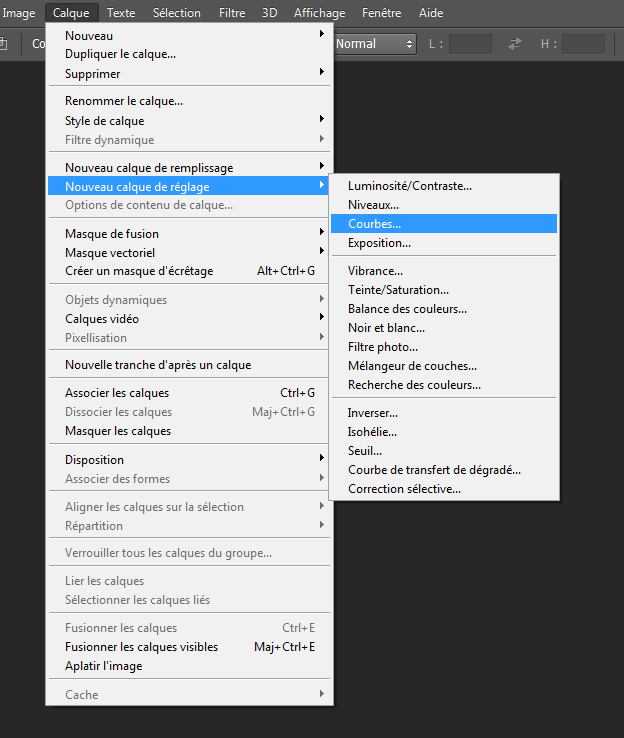The width and height of the screenshot is (624, 738).
Task: Select Créer un masque d'écrêtage
Action: [x=139, y=271]
